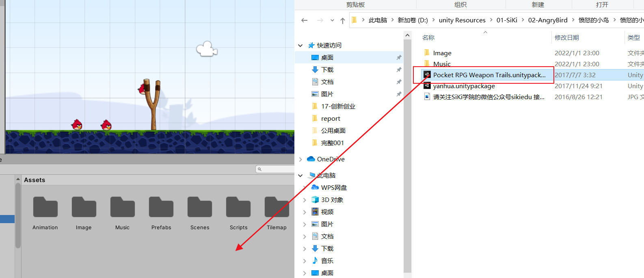644x278 pixels.
Task: Select WPS网盘 in the navigation pane
Action: (x=334, y=188)
